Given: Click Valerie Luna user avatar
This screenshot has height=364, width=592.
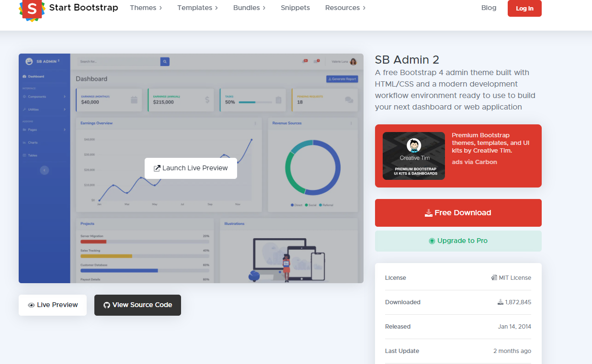Looking at the screenshot, I should [x=353, y=61].
